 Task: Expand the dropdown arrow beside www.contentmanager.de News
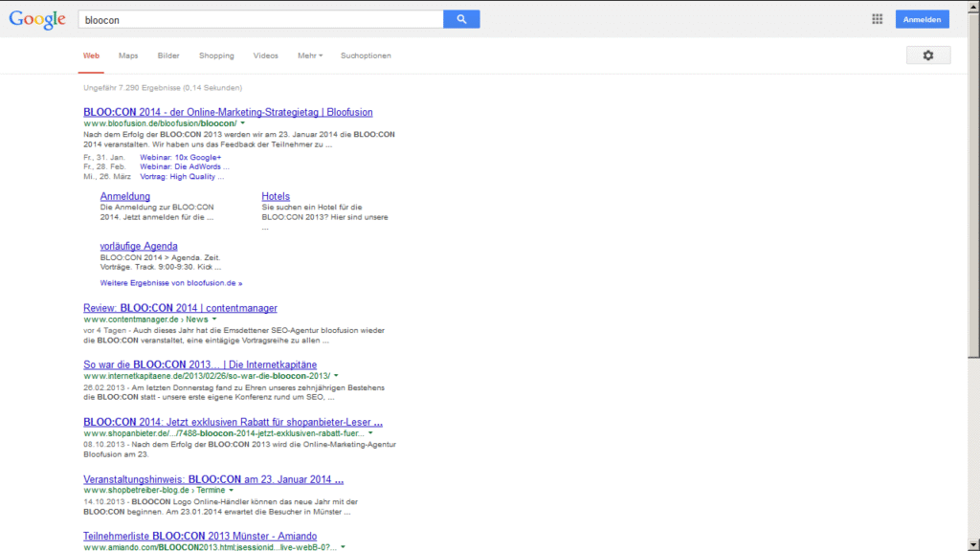pyautogui.click(x=214, y=320)
